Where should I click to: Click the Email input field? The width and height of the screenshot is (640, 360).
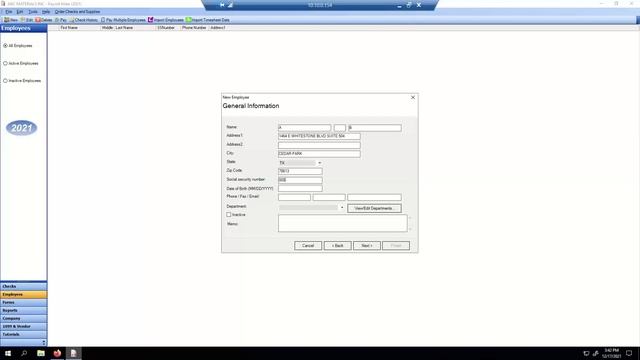[374, 197]
